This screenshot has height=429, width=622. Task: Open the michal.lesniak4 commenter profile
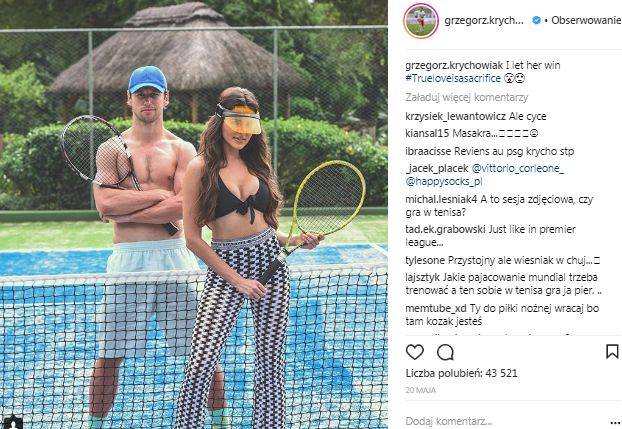tap(442, 199)
